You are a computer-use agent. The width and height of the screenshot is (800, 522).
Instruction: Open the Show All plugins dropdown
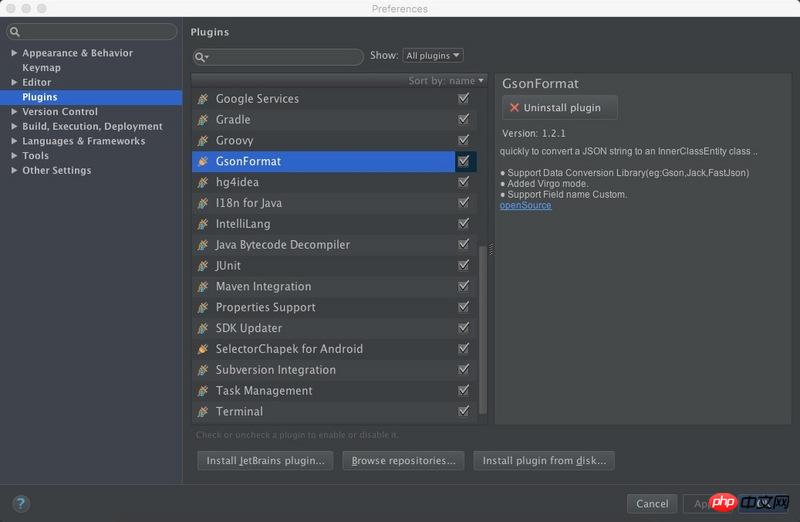pyautogui.click(x=433, y=56)
